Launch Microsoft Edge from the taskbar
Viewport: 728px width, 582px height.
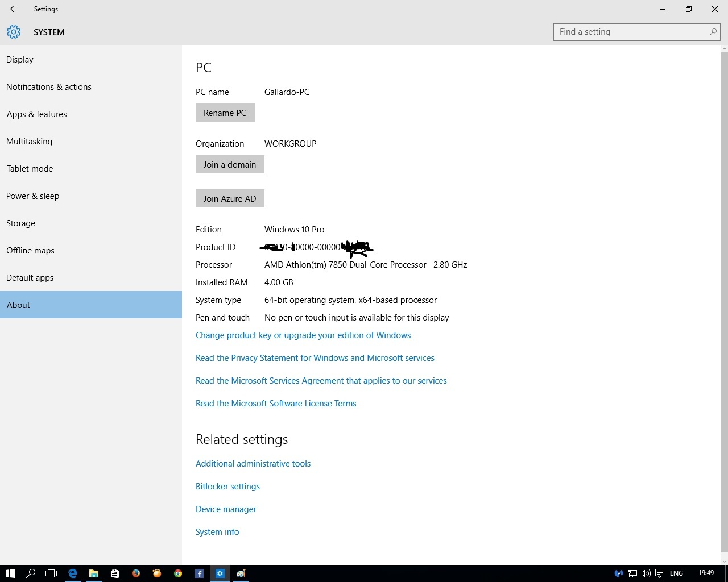click(73, 573)
